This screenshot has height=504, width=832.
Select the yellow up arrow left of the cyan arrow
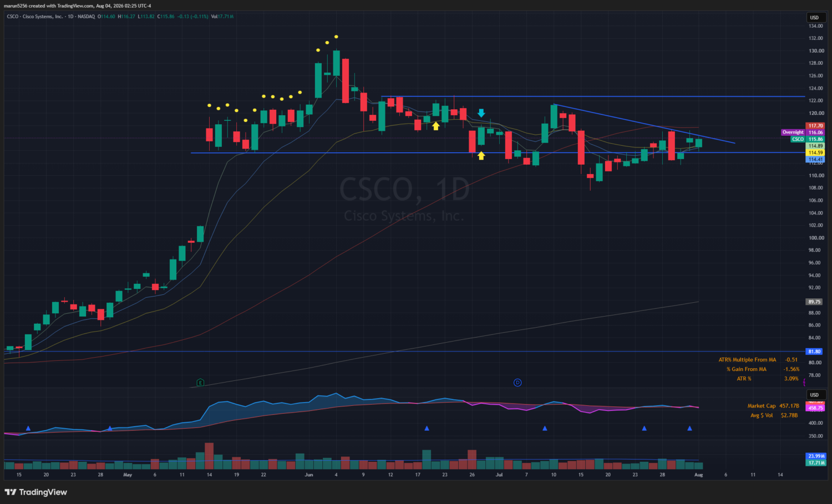(436, 126)
